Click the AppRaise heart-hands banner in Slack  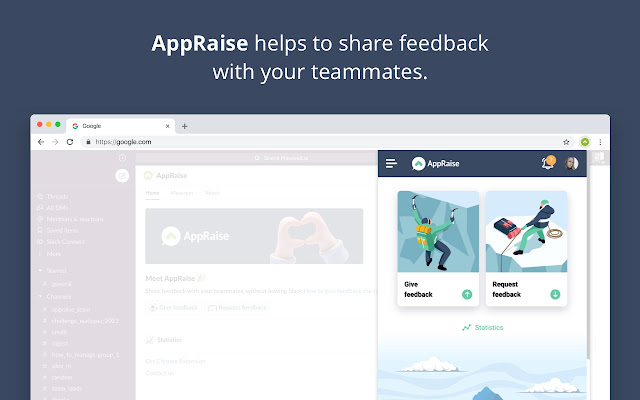point(254,236)
